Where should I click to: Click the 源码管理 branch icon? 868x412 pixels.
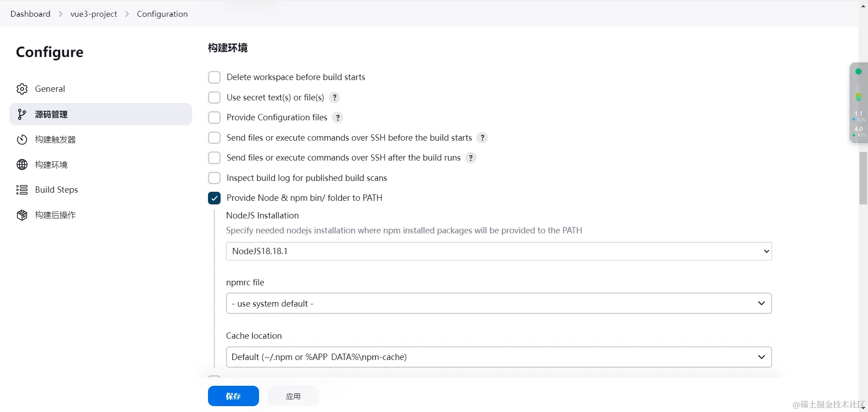click(22, 114)
